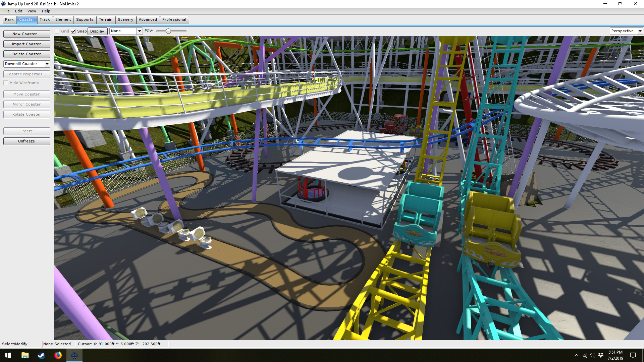Screen dimensions: 644x362
Task: Expand the Downhill Coaster dropdown
Action: (47, 64)
